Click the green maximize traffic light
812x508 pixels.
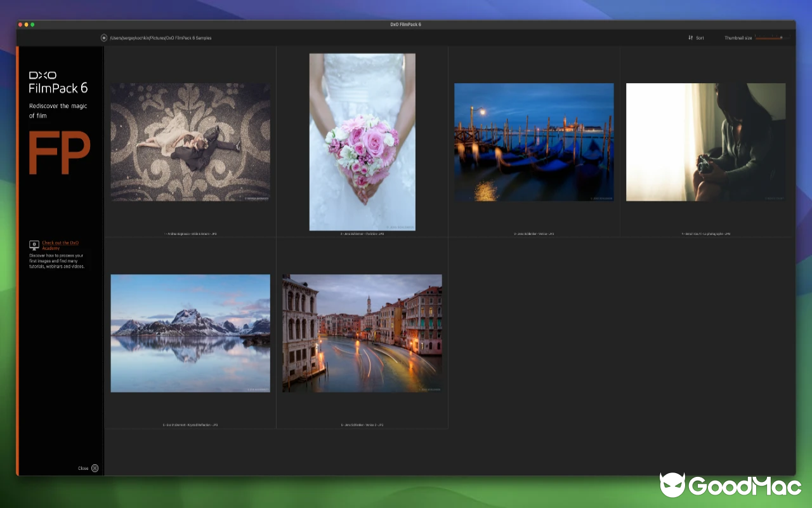[x=32, y=25]
